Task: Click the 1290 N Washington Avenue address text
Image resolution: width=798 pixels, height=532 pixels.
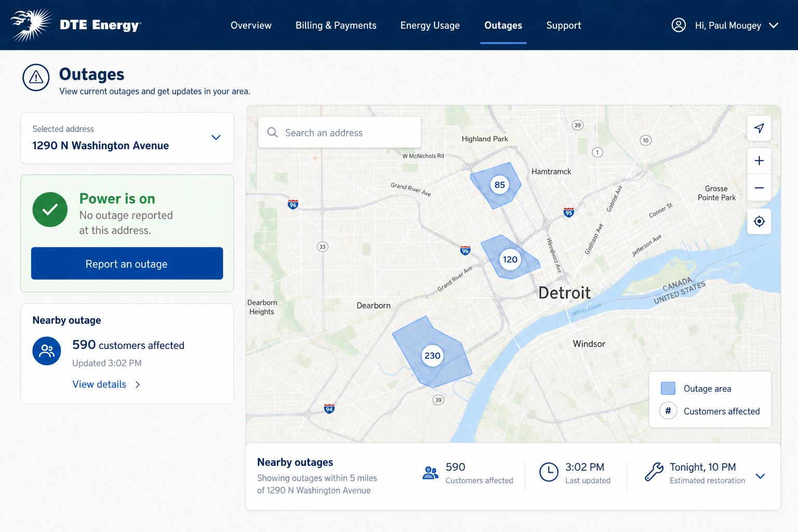Action: [100, 146]
